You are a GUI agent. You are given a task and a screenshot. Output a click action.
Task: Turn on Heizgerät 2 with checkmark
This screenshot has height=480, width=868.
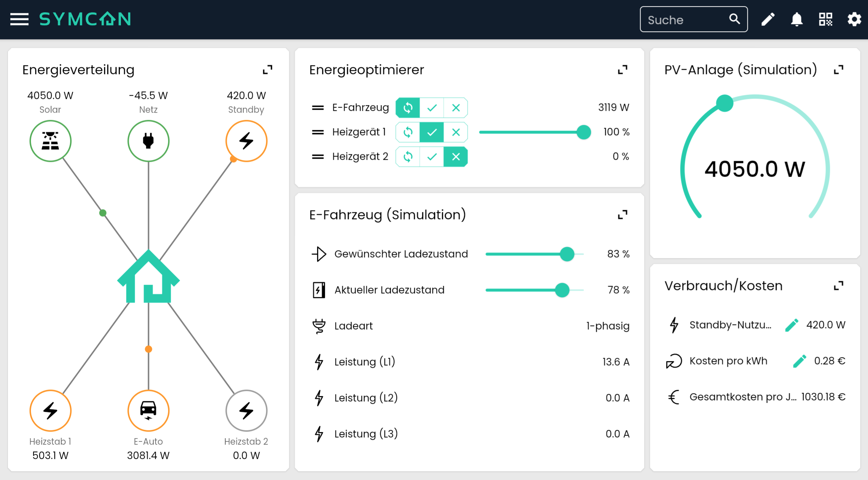(x=432, y=157)
